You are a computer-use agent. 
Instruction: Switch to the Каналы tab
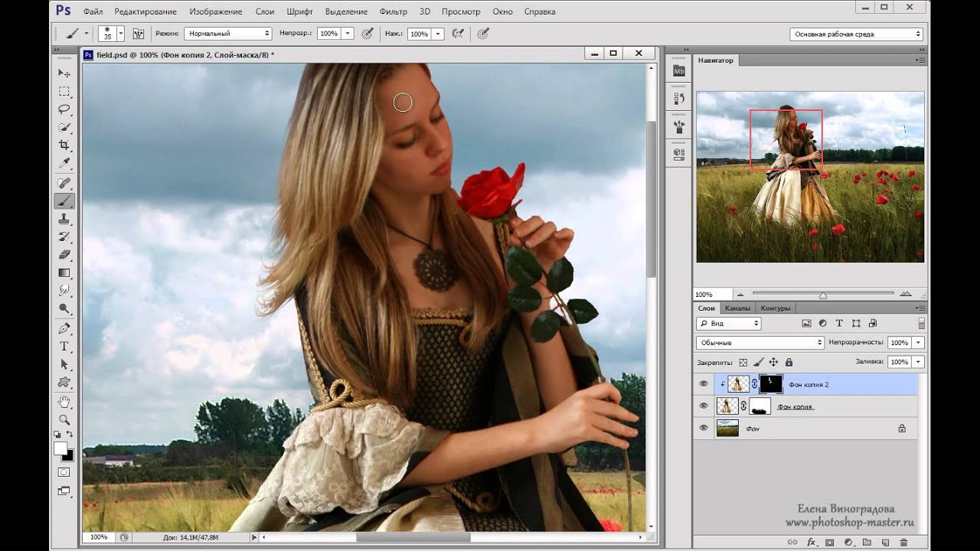tap(737, 308)
